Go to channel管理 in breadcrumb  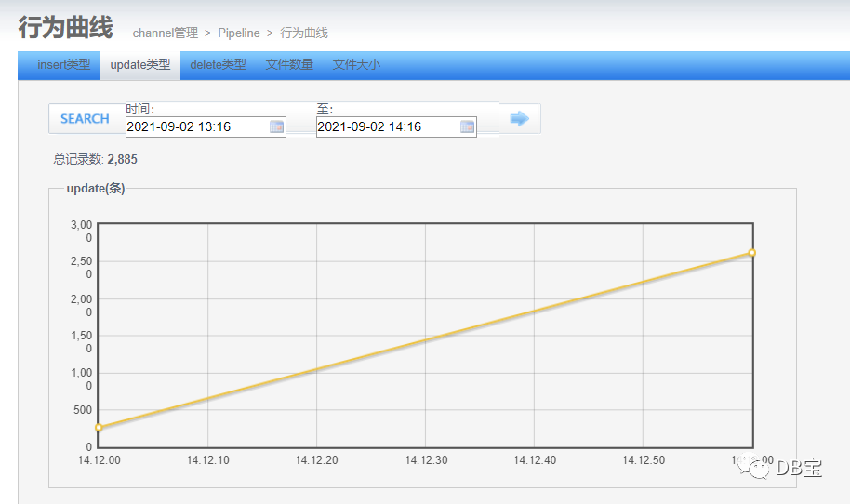click(166, 33)
